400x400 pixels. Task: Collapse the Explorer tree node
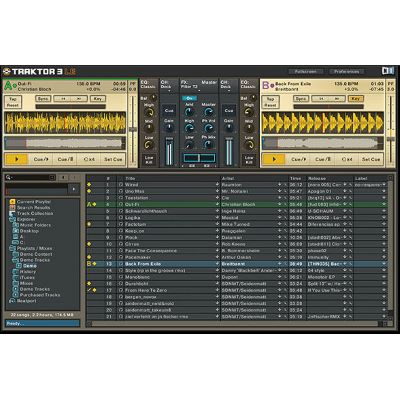click(12, 219)
